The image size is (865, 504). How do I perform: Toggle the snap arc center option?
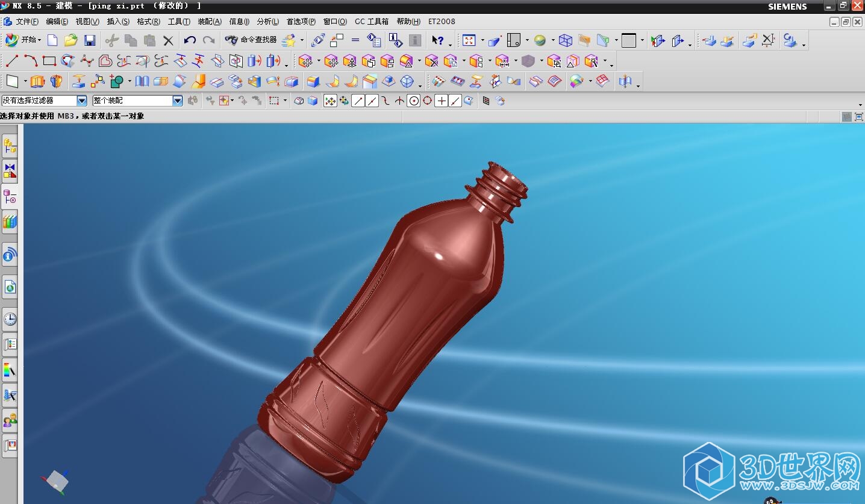pos(413,101)
